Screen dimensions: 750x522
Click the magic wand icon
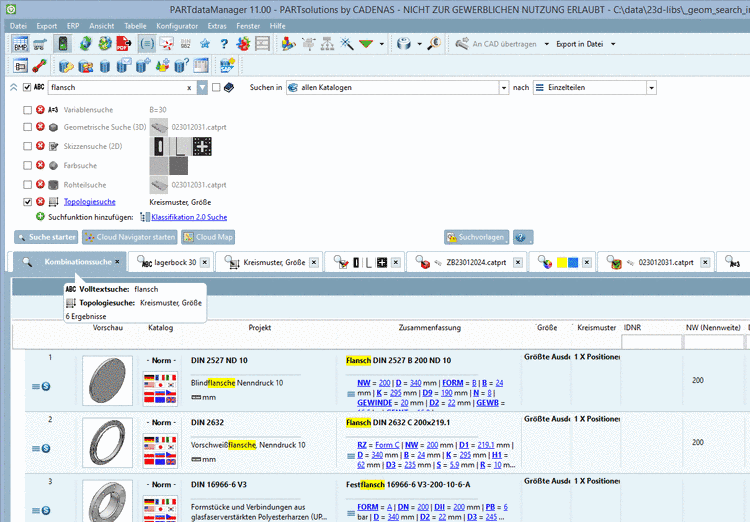[x=346, y=44]
